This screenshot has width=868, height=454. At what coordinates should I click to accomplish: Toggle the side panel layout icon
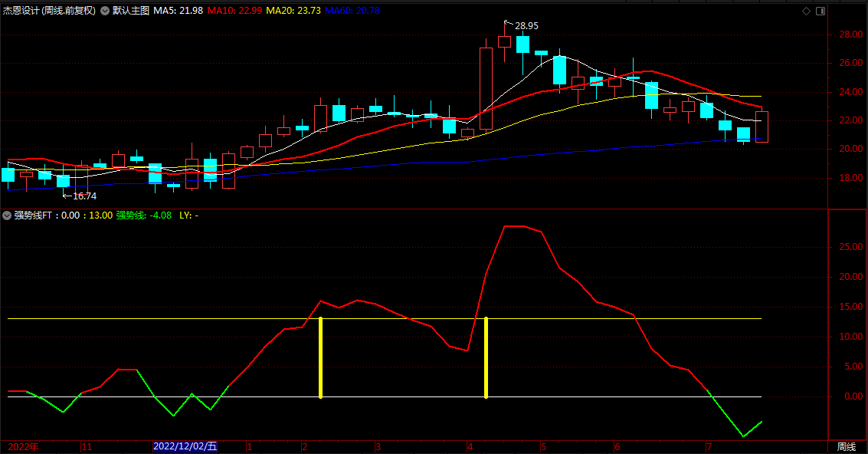[x=821, y=11]
